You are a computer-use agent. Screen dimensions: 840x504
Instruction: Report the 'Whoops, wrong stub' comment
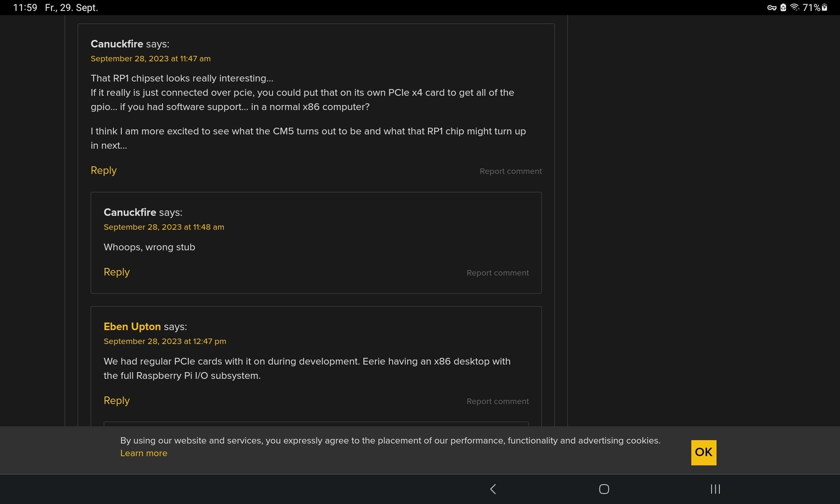point(497,273)
